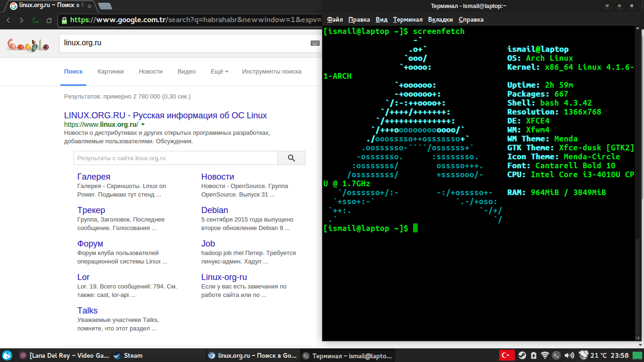Image resolution: width=644 pixels, height=362 pixels.
Task: Open Инструменты поиска
Action: point(272,72)
